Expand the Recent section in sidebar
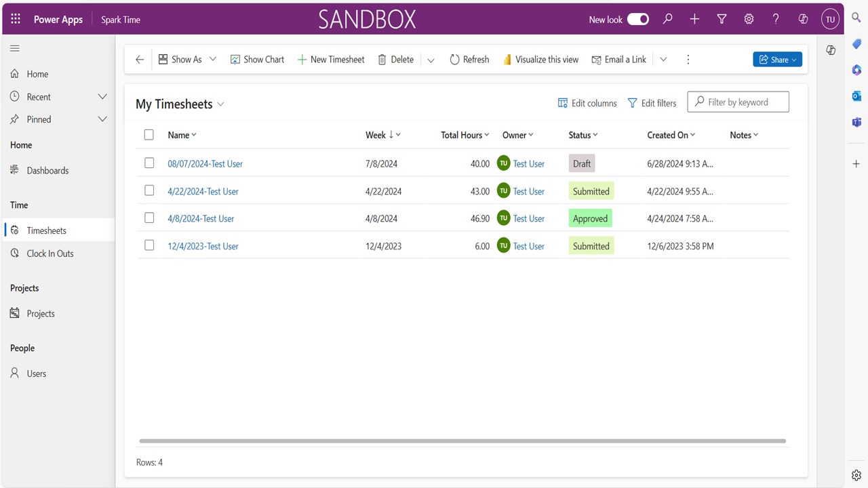 tap(102, 97)
